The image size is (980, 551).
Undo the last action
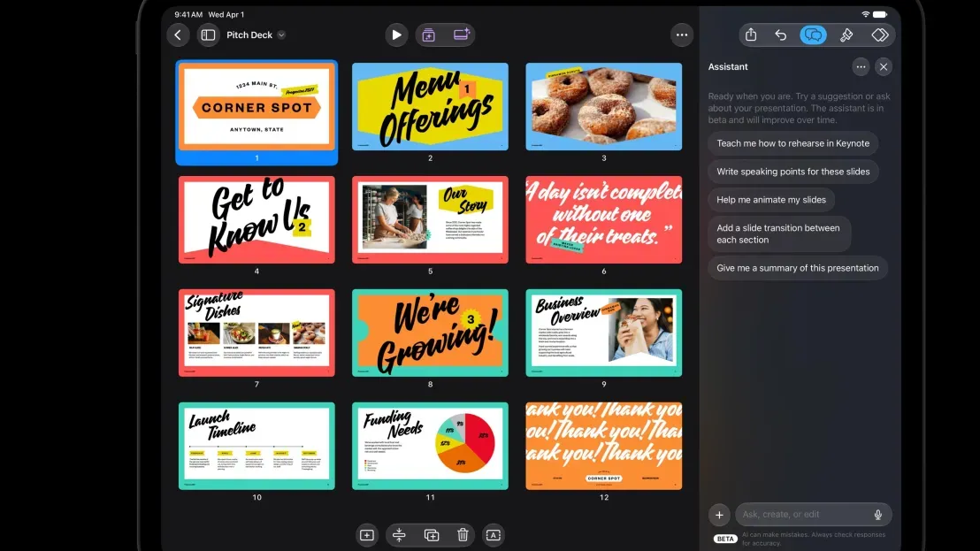point(781,35)
